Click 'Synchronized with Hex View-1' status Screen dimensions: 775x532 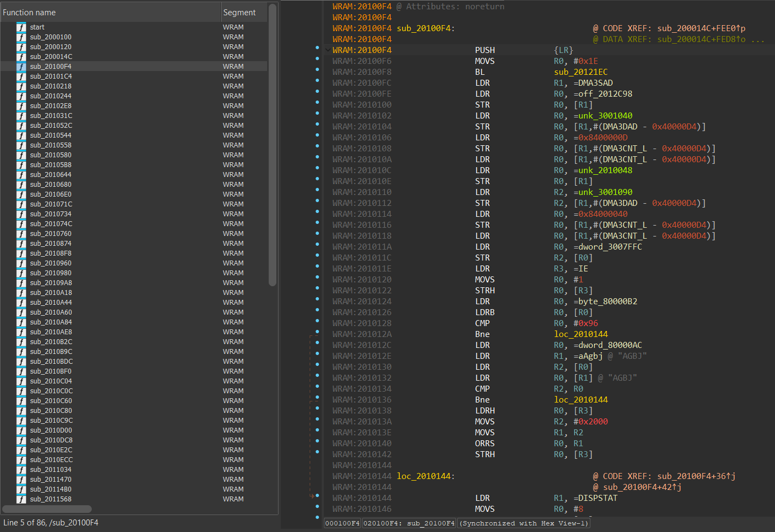coord(523,523)
